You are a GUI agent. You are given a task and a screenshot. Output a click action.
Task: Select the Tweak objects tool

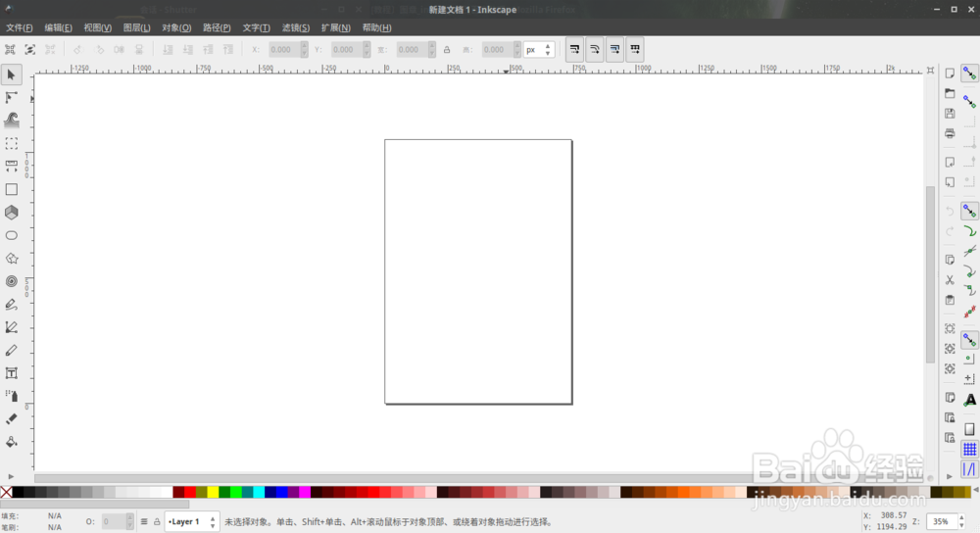point(11,120)
